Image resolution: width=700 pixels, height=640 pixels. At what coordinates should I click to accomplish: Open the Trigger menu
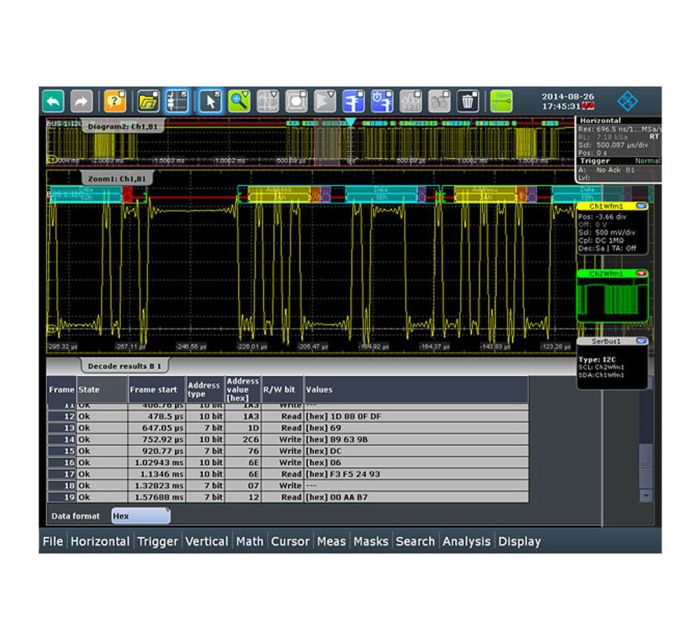[x=158, y=541]
